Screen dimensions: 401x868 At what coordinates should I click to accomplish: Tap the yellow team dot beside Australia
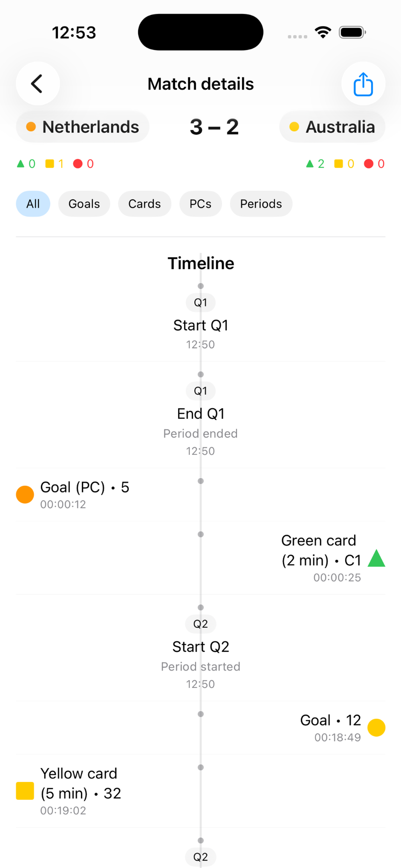pyautogui.click(x=295, y=127)
